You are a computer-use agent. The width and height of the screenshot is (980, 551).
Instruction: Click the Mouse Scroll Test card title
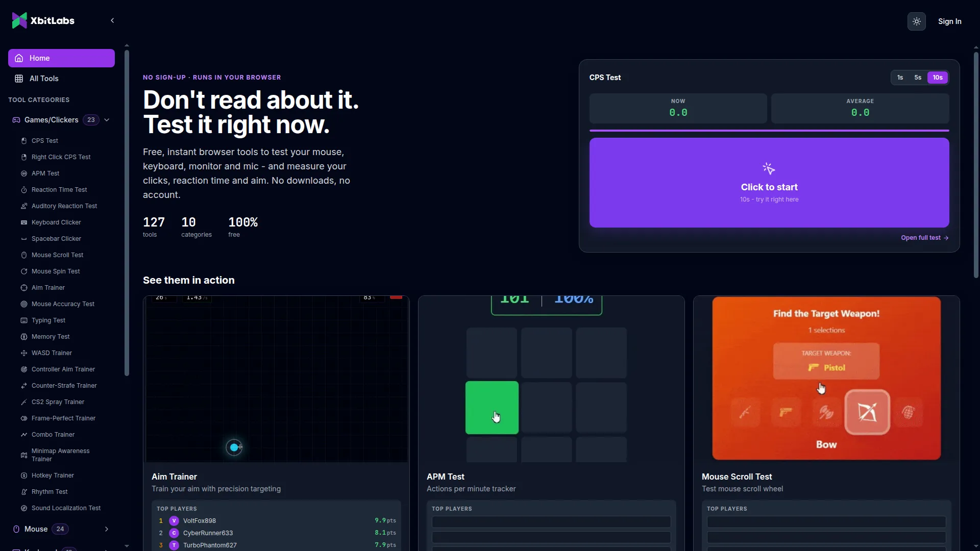click(x=737, y=477)
